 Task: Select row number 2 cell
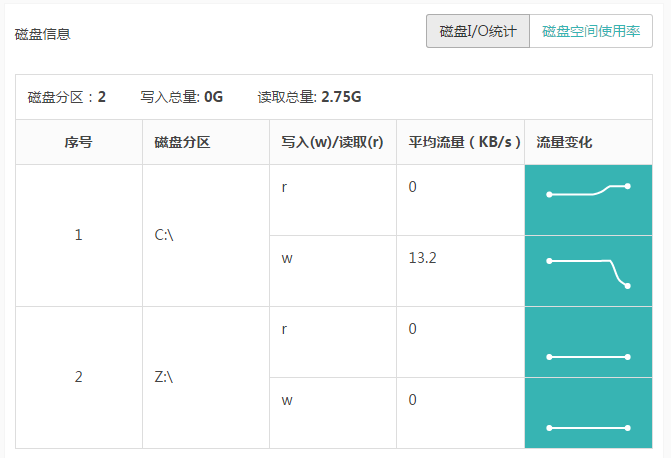click(x=79, y=378)
